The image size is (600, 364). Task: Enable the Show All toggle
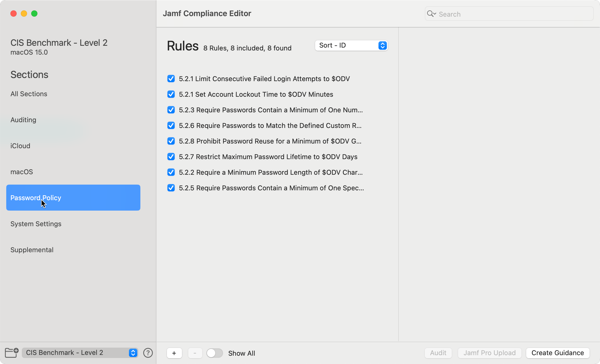click(214, 353)
